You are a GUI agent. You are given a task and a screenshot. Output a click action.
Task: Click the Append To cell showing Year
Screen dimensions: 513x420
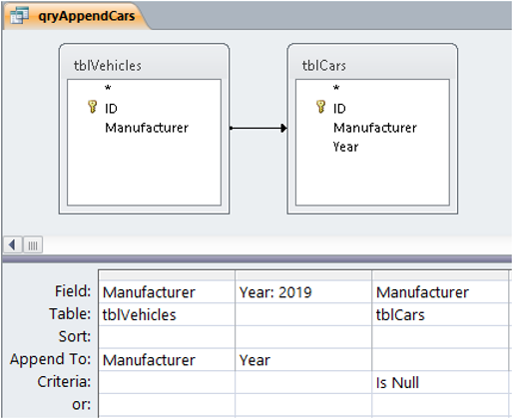click(303, 360)
